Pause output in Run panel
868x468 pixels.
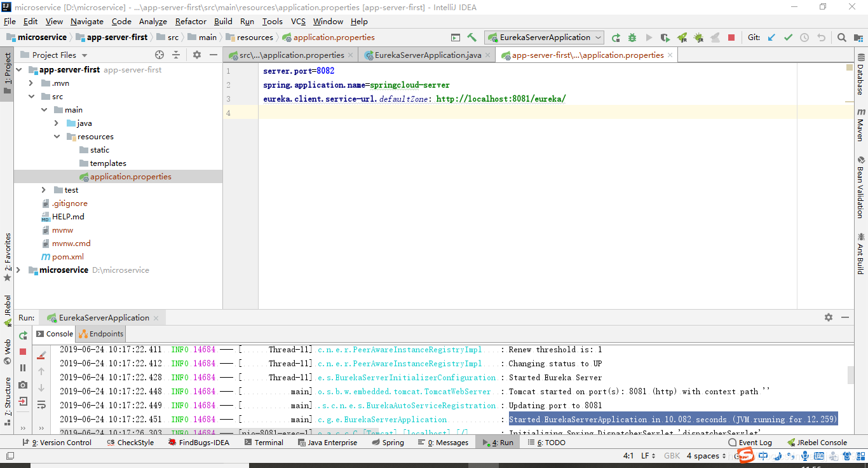click(x=23, y=368)
